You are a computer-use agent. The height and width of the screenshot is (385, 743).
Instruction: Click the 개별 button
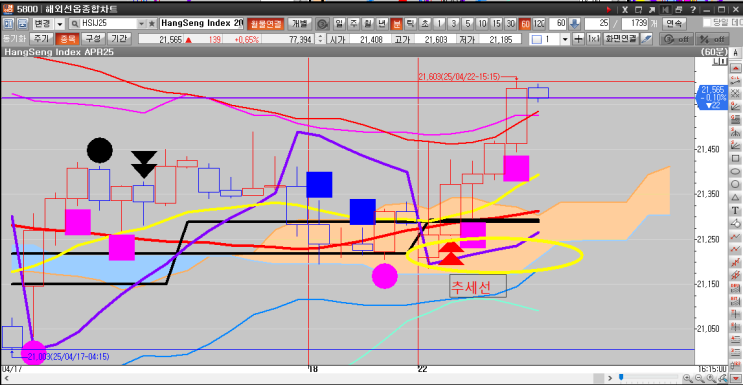(299, 23)
